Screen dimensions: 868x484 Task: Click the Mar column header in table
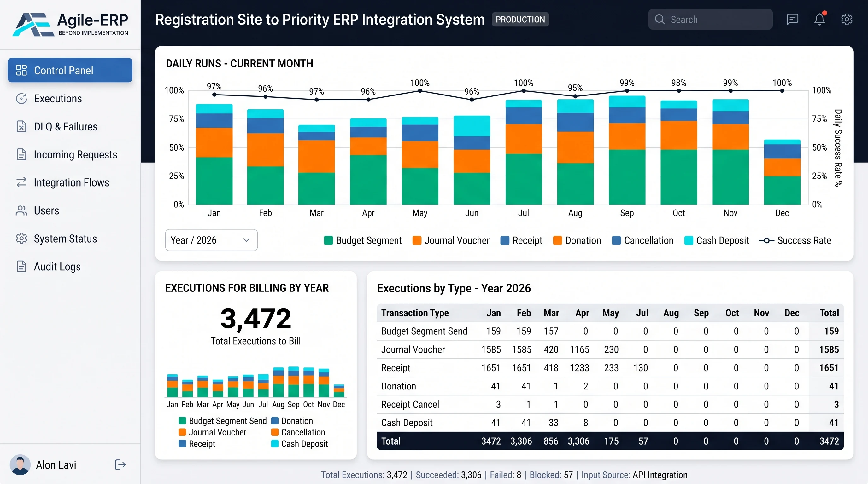[551, 313]
